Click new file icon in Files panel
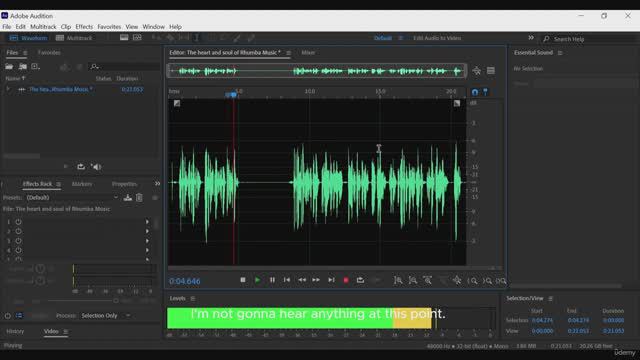 [36, 67]
